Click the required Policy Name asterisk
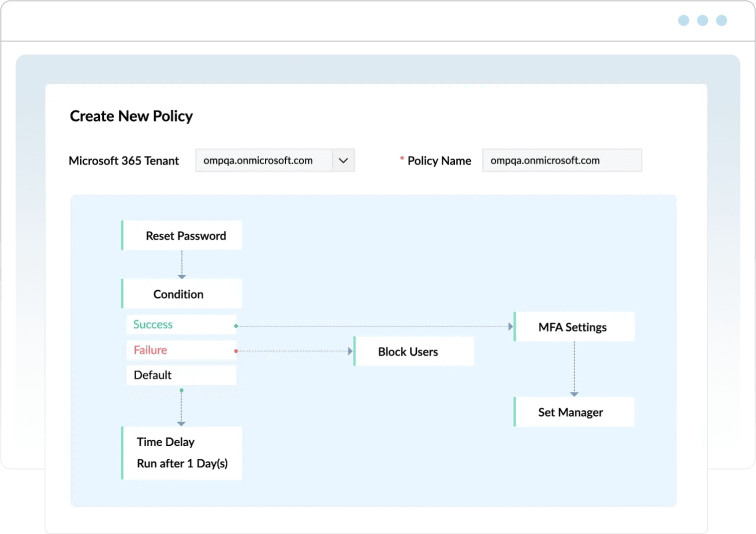Image resolution: width=756 pixels, height=534 pixels. [x=401, y=158]
